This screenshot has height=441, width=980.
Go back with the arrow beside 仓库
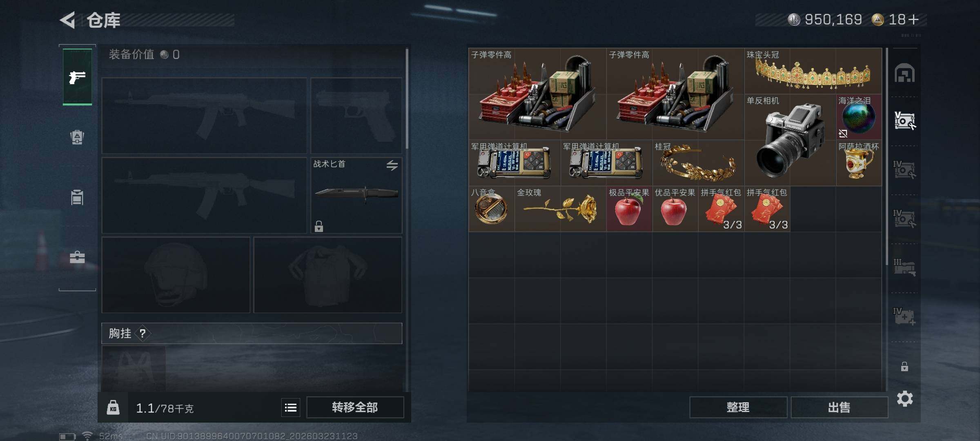(x=67, y=20)
